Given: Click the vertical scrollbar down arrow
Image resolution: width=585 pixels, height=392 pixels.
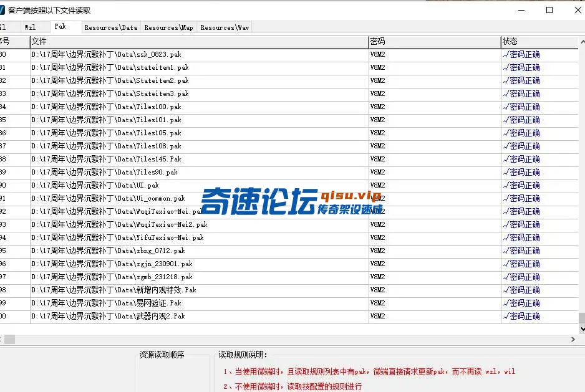Looking at the screenshot, I should [x=582, y=329].
